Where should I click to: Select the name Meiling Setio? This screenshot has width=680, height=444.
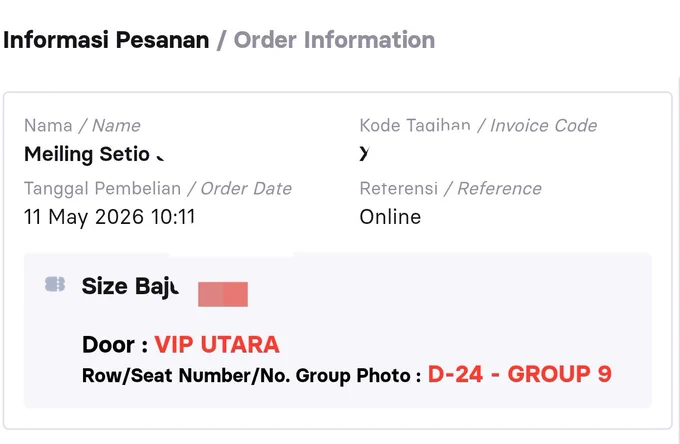(x=87, y=154)
